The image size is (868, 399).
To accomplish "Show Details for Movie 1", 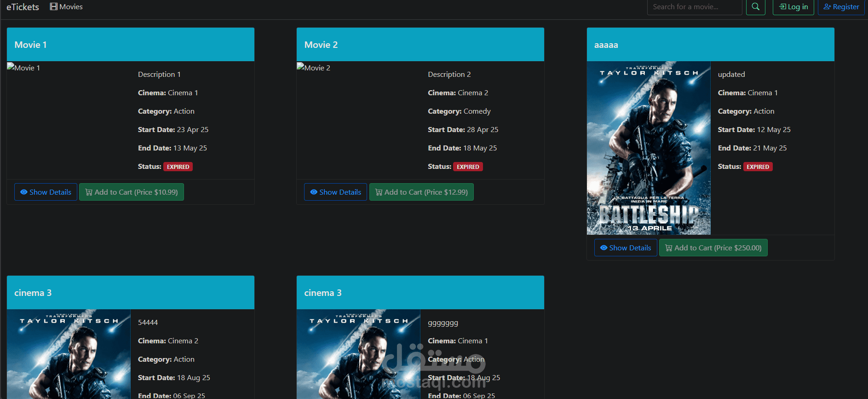I will pos(46,192).
